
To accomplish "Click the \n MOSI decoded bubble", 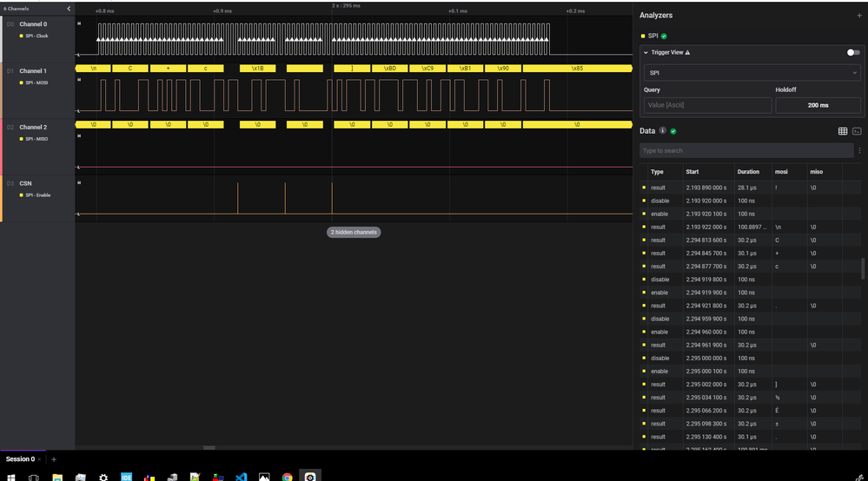I will (93, 69).
